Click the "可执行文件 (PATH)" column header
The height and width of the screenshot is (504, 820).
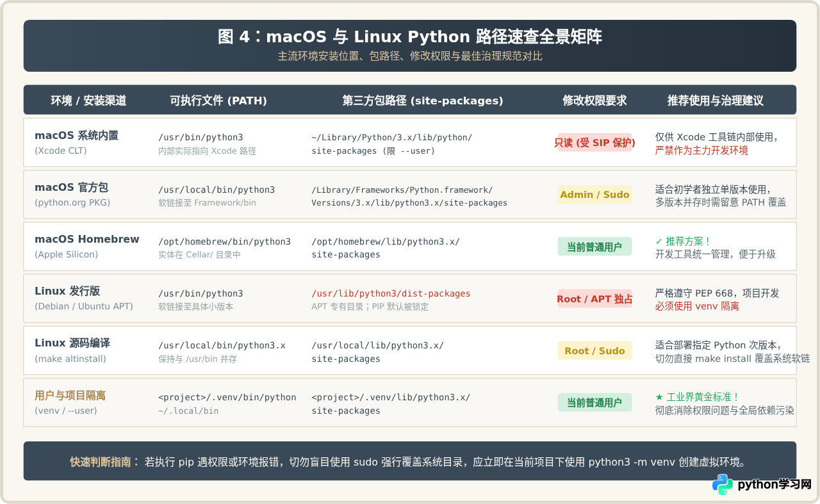218,101
